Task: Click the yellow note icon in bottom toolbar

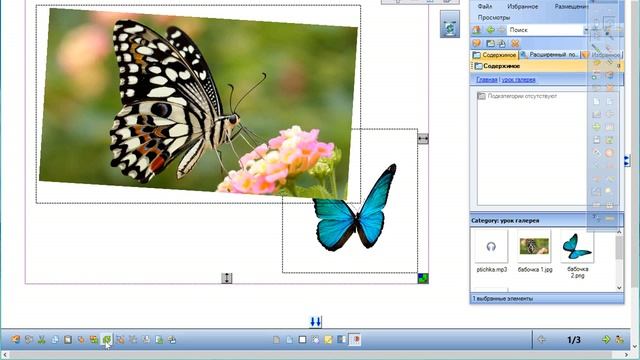Action: 328,340
